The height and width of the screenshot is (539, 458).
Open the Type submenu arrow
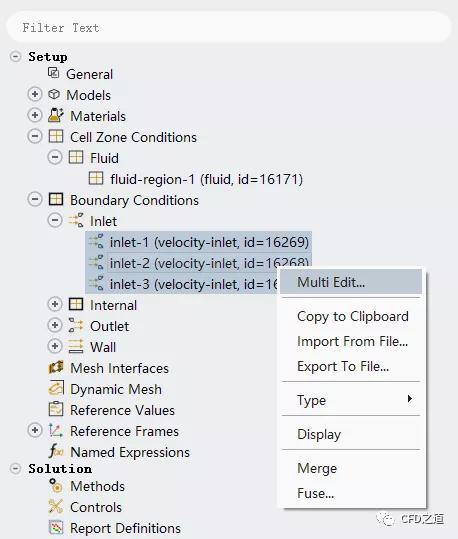pyautogui.click(x=409, y=398)
